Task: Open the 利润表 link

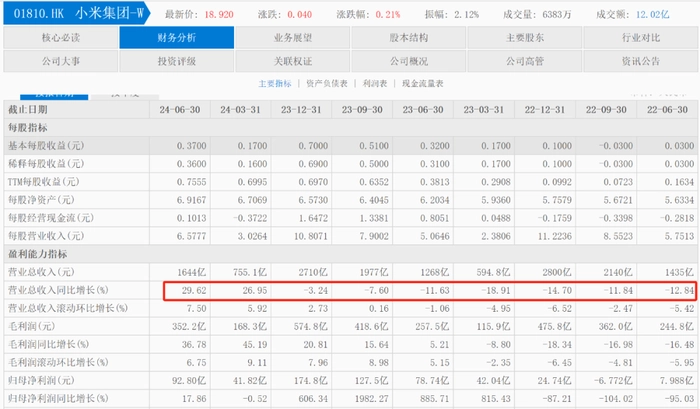Action: click(x=375, y=84)
